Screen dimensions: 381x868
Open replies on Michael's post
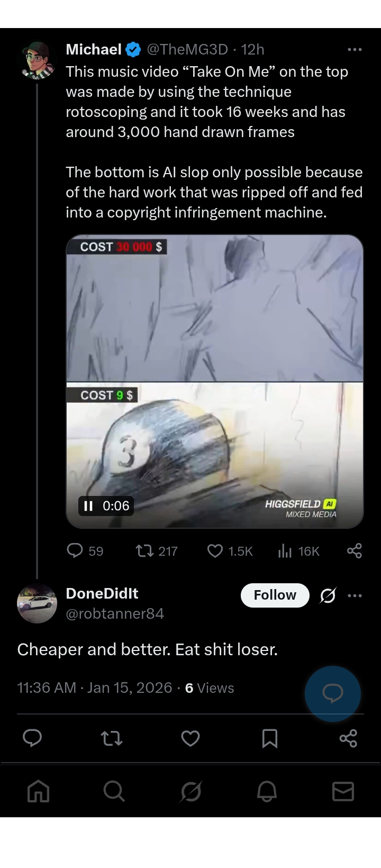75,551
